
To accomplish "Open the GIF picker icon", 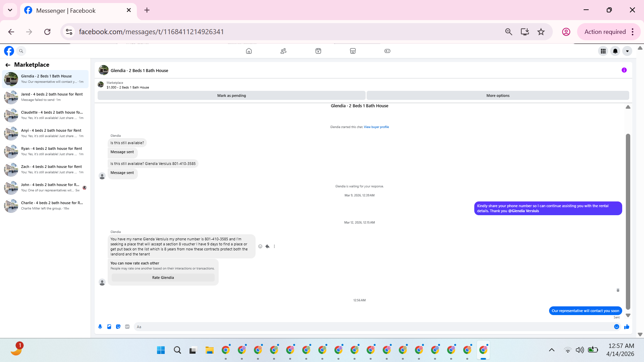I will pyautogui.click(x=127, y=326).
